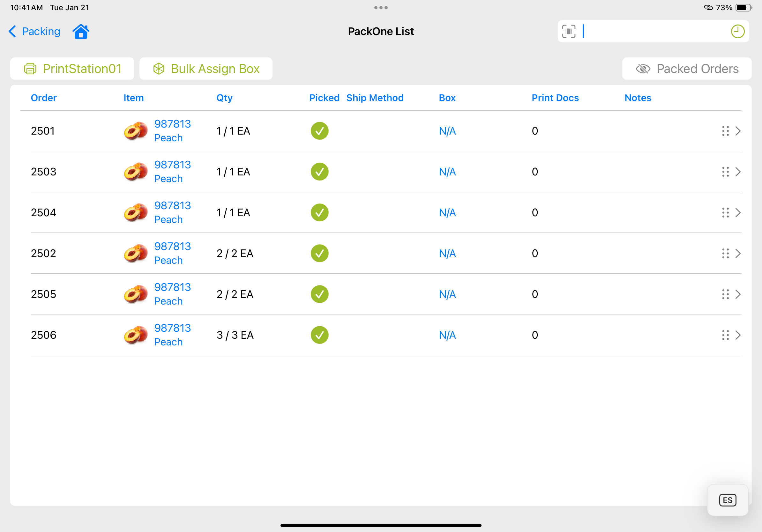Tap the barcode scanner icon
Screen dimensions: 762x532
tap(569, 32)
